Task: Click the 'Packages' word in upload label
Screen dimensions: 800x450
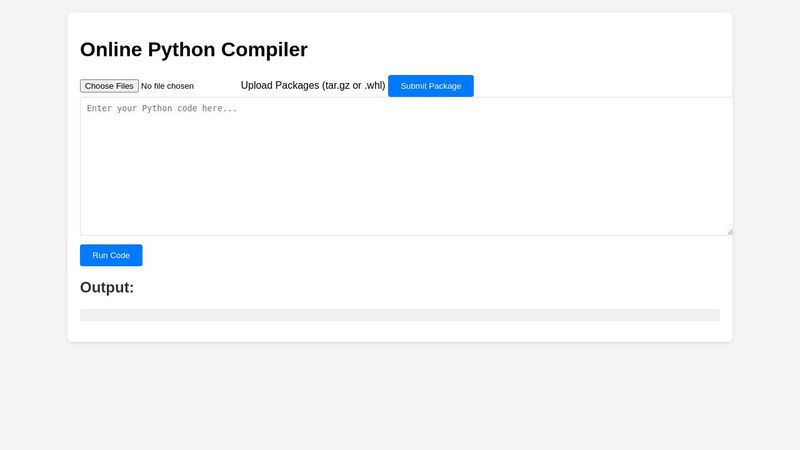Action: (300, 86)
